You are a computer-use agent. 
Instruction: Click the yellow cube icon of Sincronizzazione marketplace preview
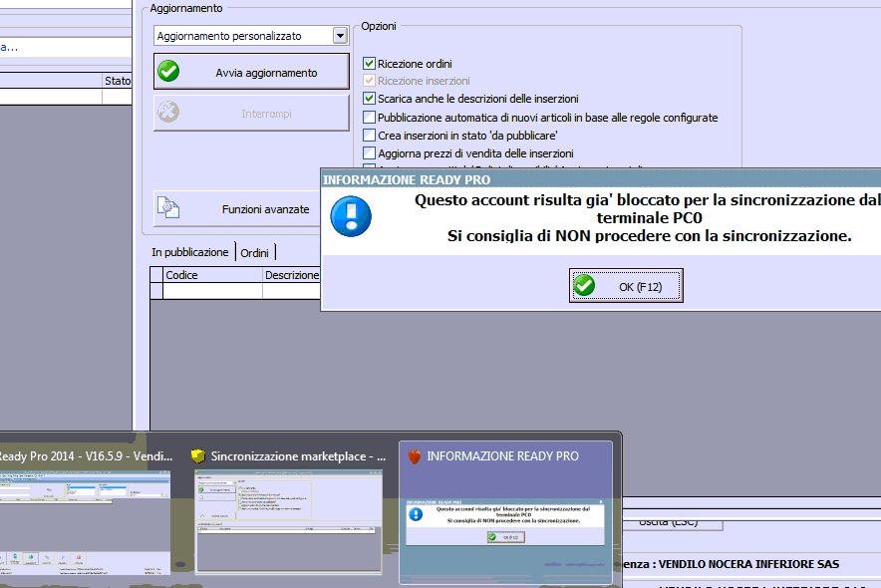(x=197, y=455)
